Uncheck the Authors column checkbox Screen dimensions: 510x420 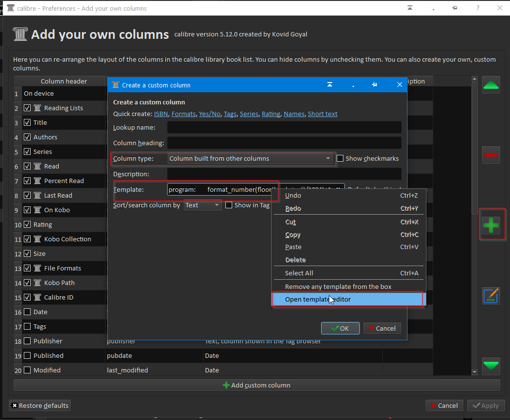27,137
